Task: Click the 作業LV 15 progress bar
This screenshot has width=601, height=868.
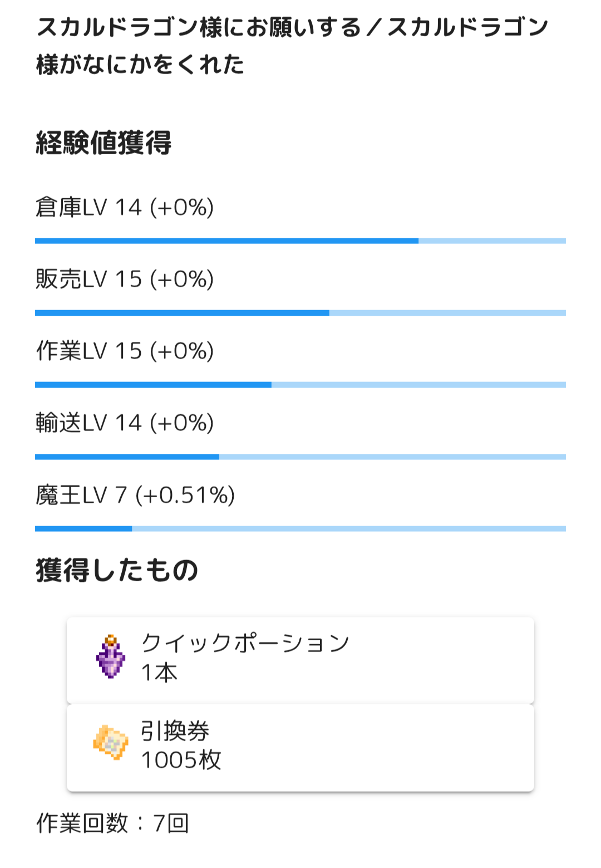Action: click(x=300, y=385)
